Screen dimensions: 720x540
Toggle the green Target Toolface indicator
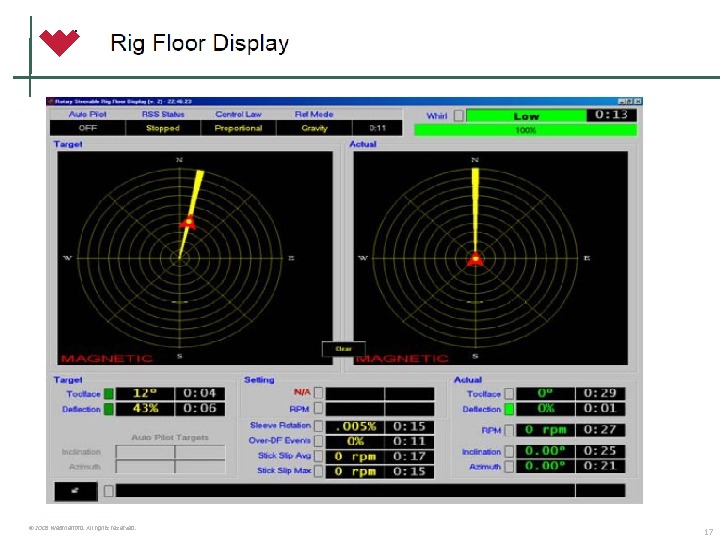click(x=109, y=394)
